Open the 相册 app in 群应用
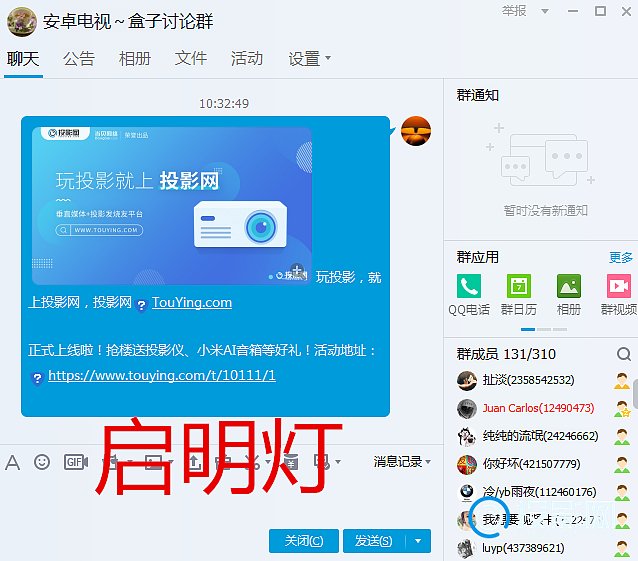The width and height of the screenshot is (638, 561). tap(568, 286)
